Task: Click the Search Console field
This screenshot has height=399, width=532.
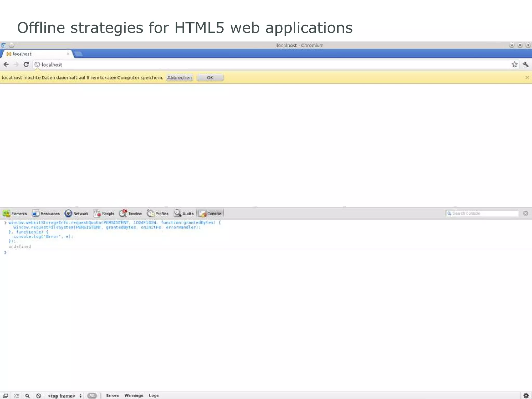Action: (482, 213)
